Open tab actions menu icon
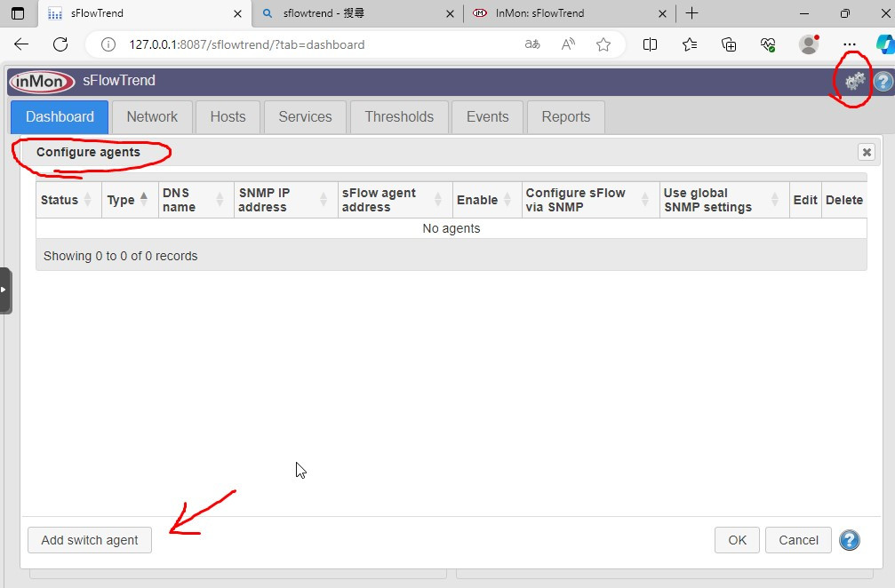 point(18,13)
